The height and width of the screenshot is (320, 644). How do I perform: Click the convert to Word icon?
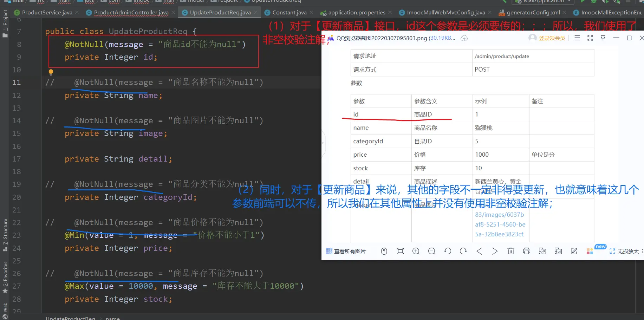tap(558, 251)
